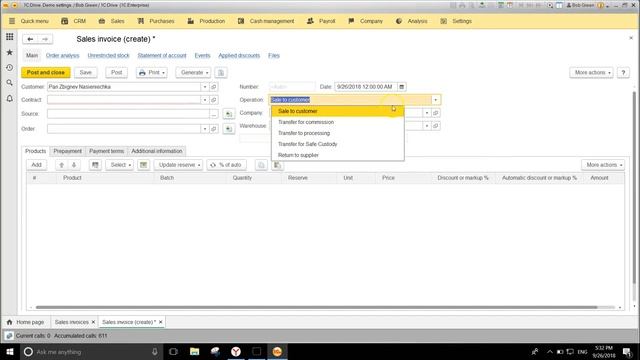Move product row down
Viewport: 640px width, 360px height.
(x=74, y=165)
